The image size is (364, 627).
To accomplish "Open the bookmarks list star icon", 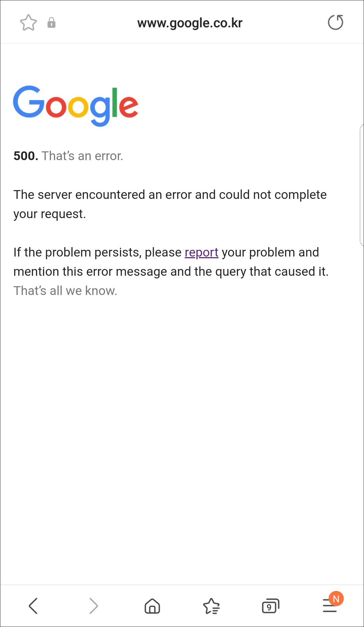I will (x=211, y=606).
